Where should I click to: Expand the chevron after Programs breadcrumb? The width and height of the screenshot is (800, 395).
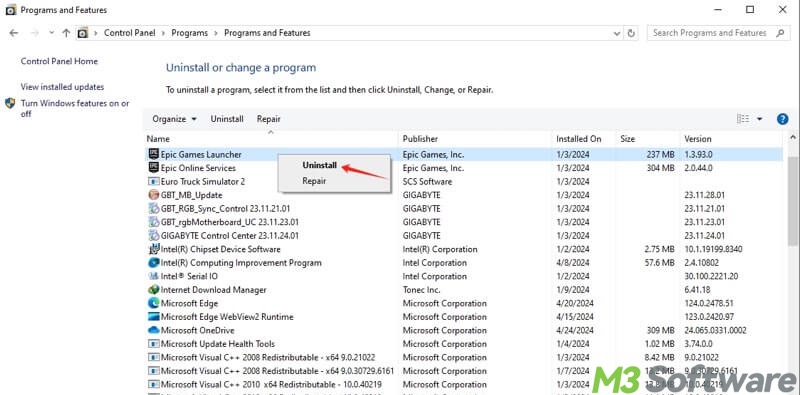(x=216, y=33)
